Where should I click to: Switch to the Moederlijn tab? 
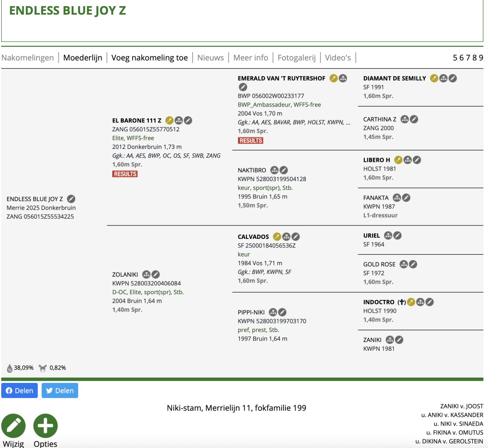pyautogui.click(x=83, y=58)
